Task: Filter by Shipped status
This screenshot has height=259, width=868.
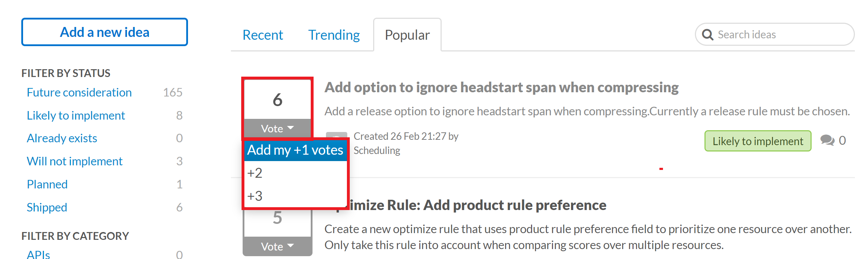Action: point(47,208)
